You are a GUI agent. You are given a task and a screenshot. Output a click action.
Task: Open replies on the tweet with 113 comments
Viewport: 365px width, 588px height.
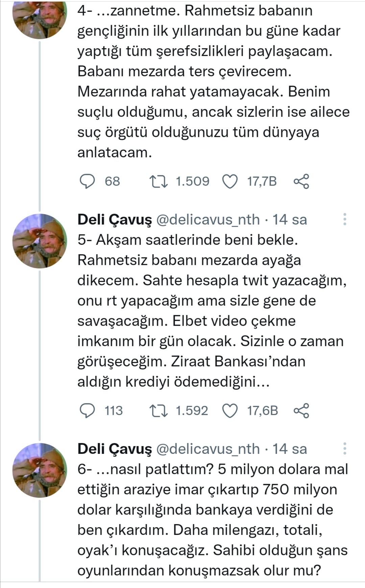pos(87,411)
